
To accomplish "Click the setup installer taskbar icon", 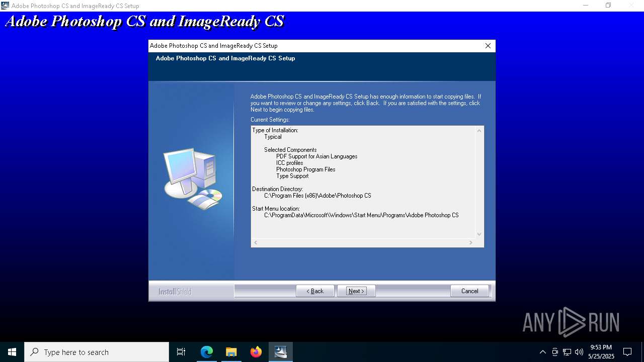I will click(281, 352).
